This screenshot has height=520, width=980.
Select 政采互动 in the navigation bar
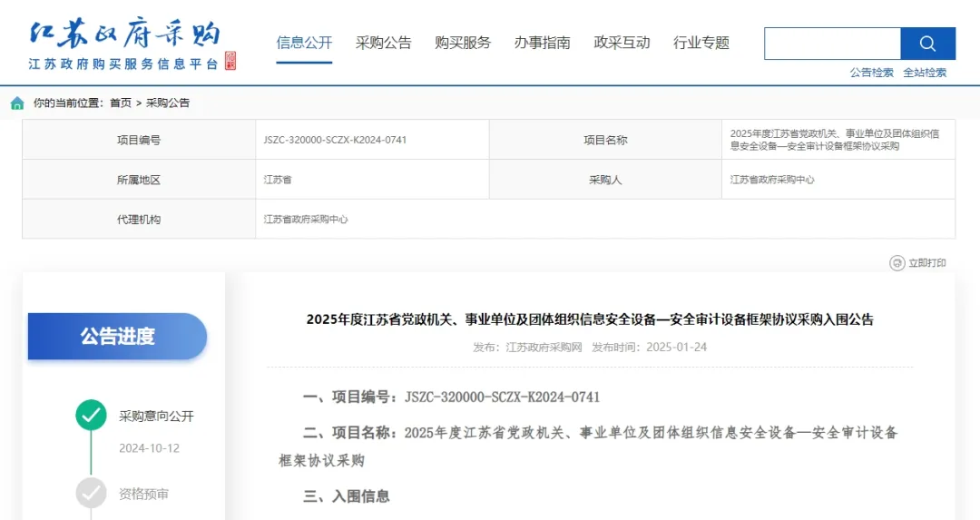coord(622,43)
